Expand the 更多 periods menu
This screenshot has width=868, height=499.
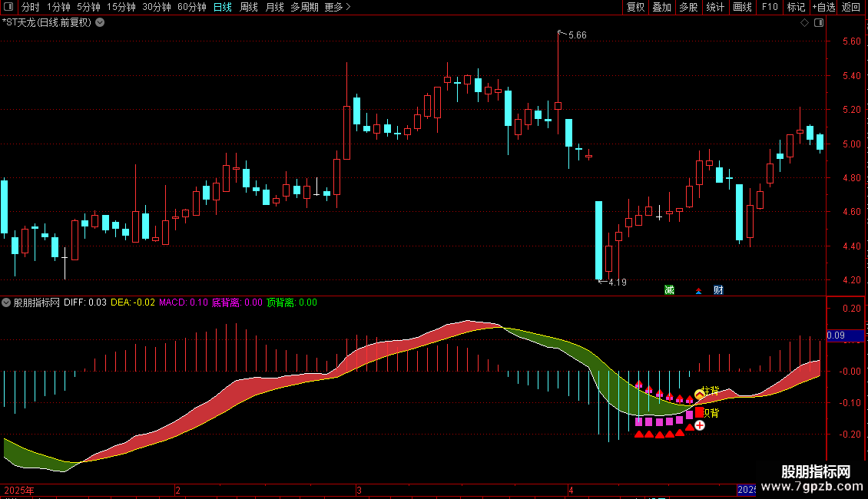click(337, 7)
